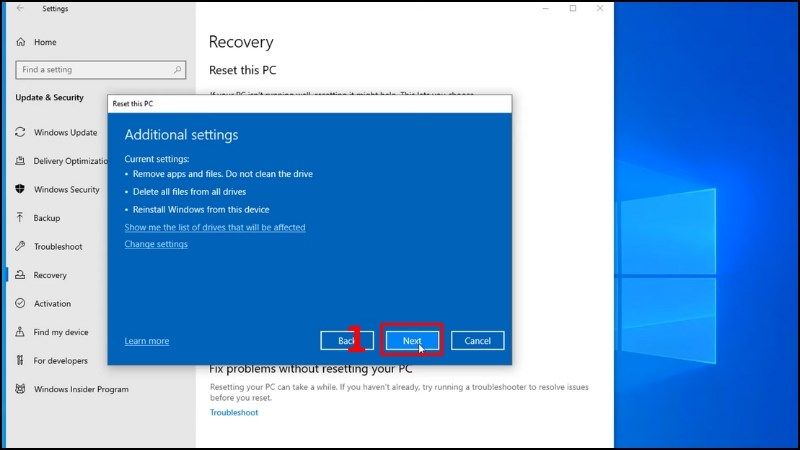Click the Home icon in Settings sidebar
Screen dimensions: 800x450
[20, 42]
